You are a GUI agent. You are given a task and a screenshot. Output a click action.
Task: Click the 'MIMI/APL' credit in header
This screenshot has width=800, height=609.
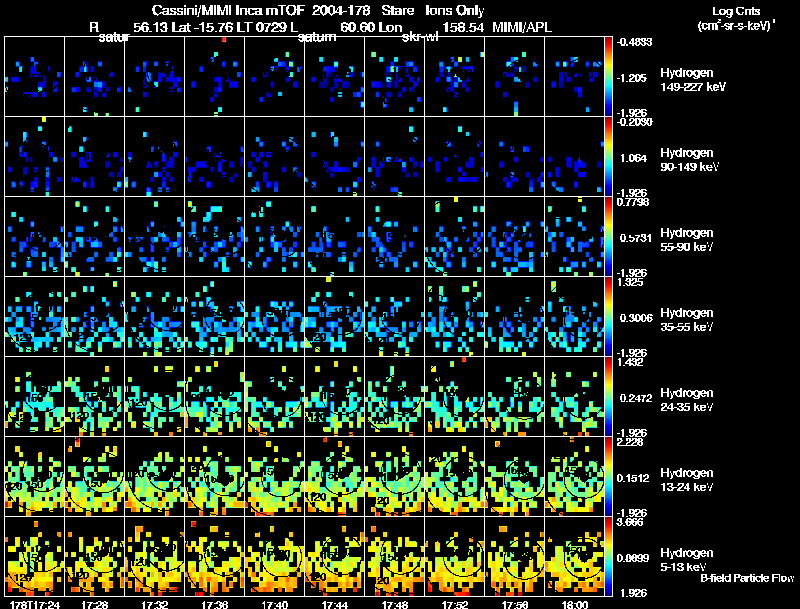tap(522, 27)
